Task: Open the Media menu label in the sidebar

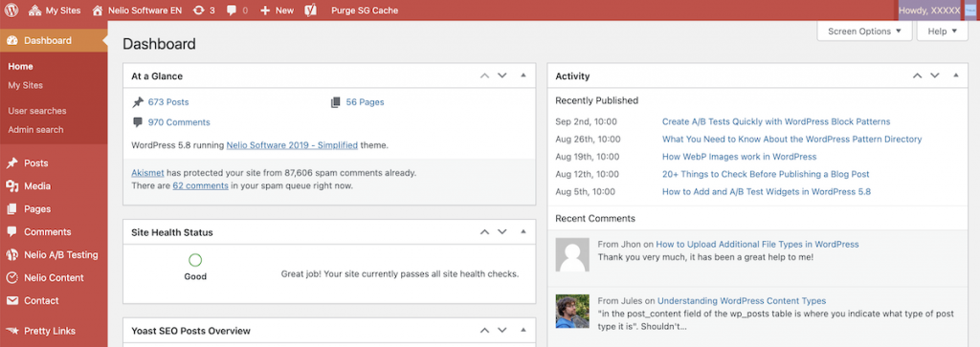Action: (x=37, y=186)
